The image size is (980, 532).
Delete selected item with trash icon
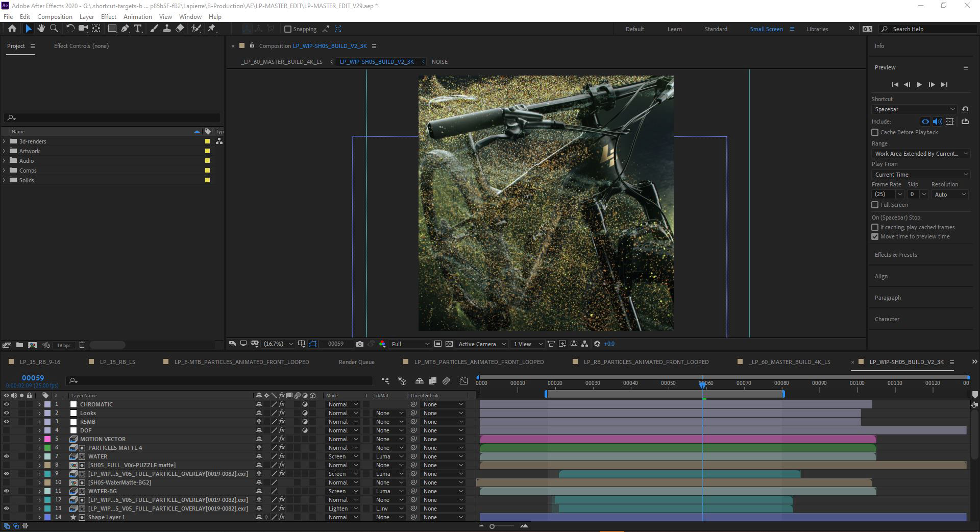click(x=82, y=345)
